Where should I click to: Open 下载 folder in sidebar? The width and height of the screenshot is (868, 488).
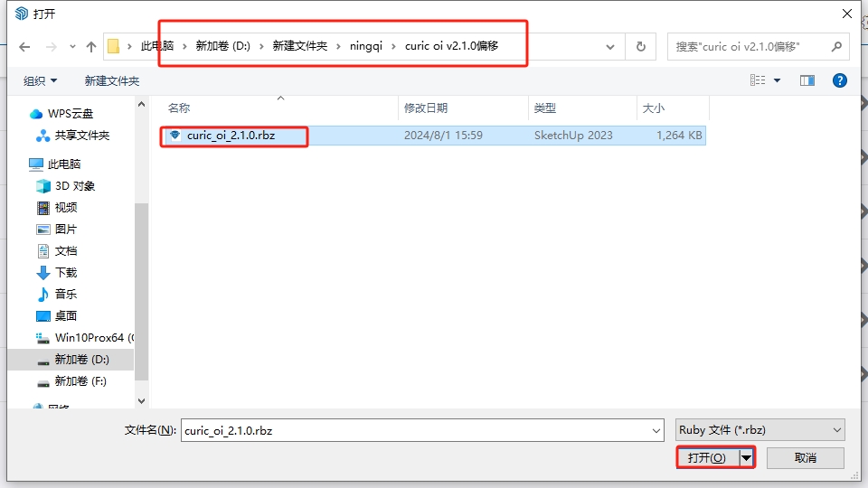click(66, 272)
